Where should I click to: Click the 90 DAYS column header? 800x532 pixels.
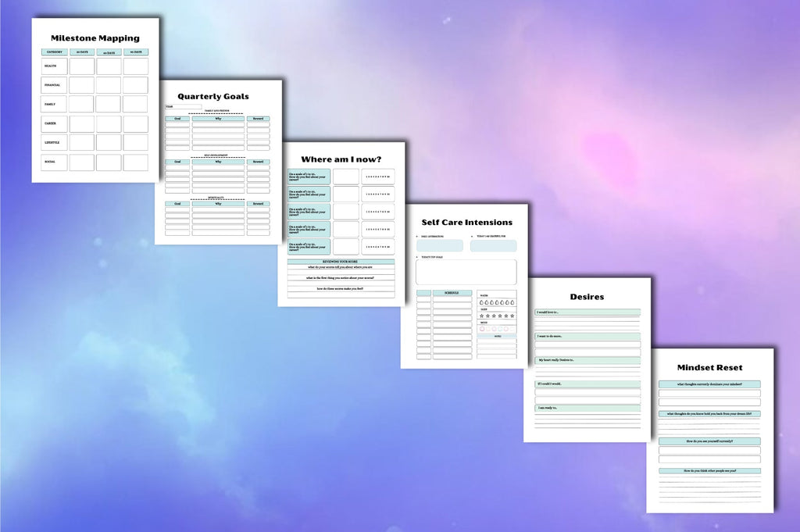point(136,52)
